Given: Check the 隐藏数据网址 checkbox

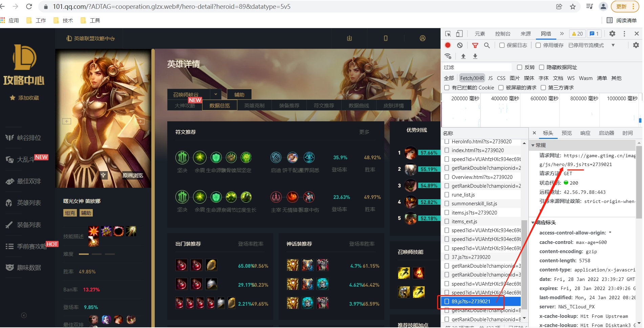Looking at the screenshot, I should pos(542,67).
